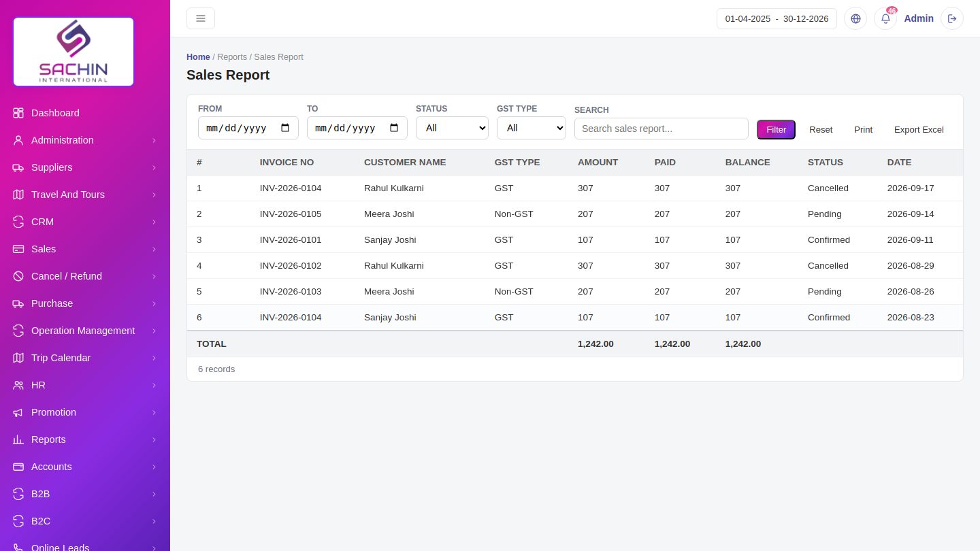Image resolution: width=980 pixels, height=551 pixels.
Task: Click the hamburger menu toggle icon
Action: [x=201, y=18]
